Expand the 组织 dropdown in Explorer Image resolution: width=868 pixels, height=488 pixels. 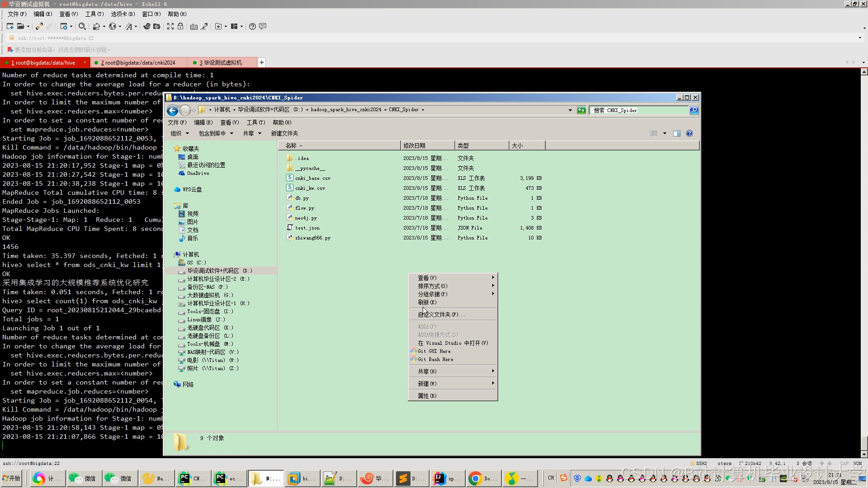[179, 133]
